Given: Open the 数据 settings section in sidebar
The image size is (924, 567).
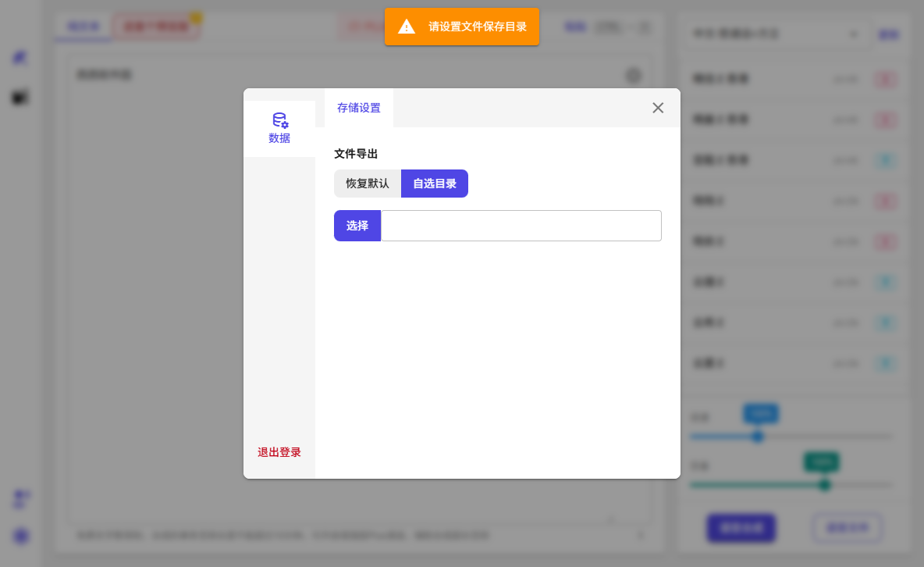Looking at the screenshot, I should pyautogui.click(x=279, y=129).
